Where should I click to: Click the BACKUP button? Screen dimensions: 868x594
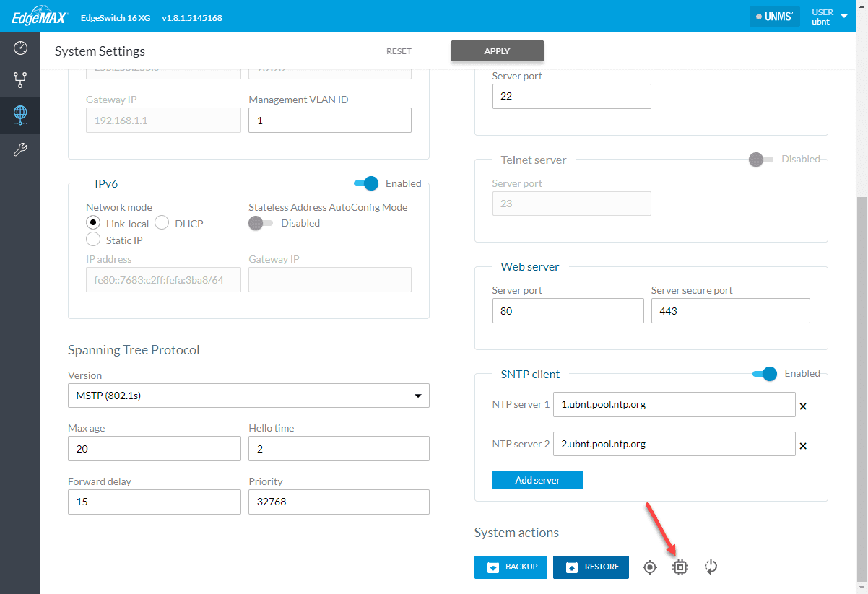pos(511,567)
